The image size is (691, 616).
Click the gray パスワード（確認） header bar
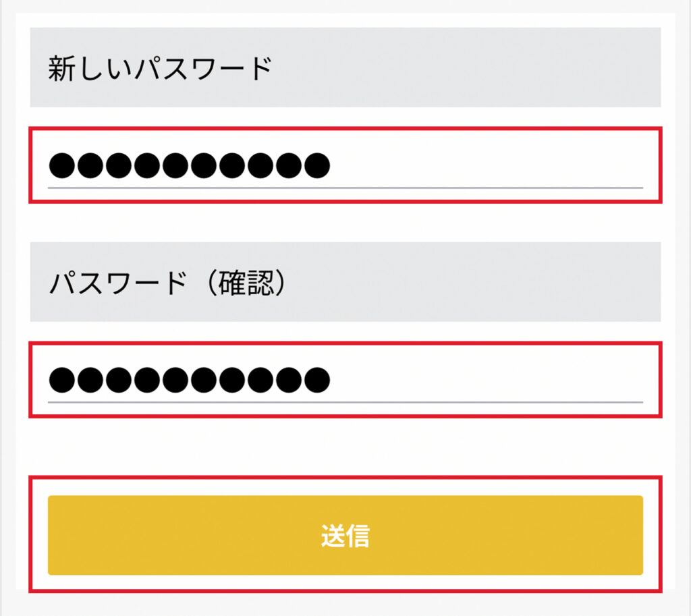click(472, 282)
